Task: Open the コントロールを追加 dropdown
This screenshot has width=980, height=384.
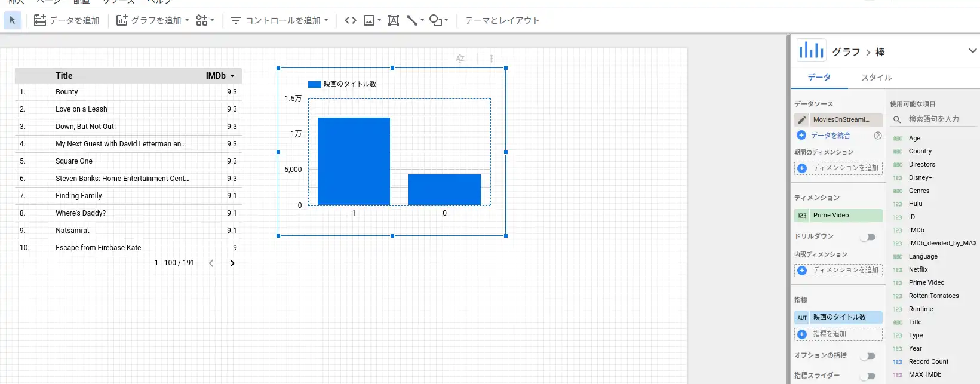Action: point(279,20)
